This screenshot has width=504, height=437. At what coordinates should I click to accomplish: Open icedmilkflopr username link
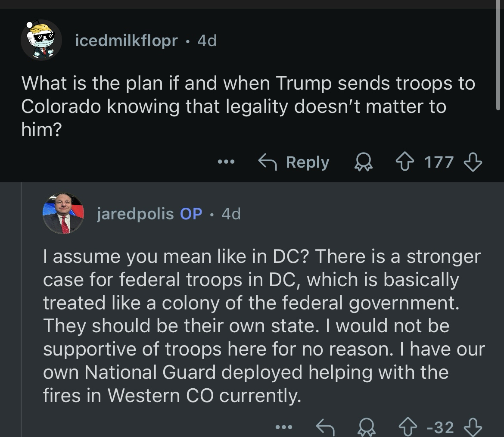[x=126, y=41]
